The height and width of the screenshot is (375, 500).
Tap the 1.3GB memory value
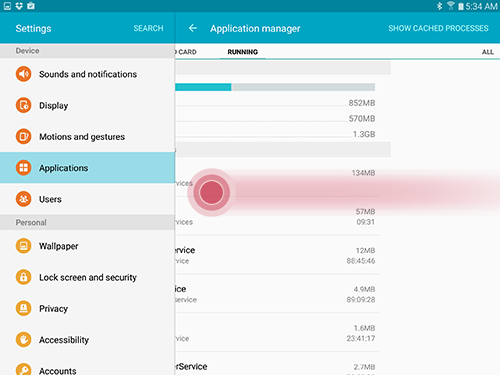pos(364,134)
